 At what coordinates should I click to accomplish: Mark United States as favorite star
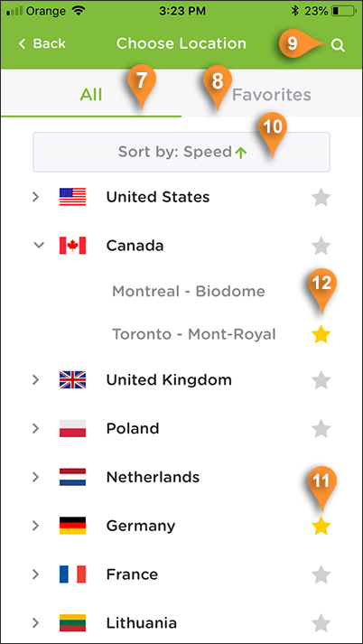321,198
